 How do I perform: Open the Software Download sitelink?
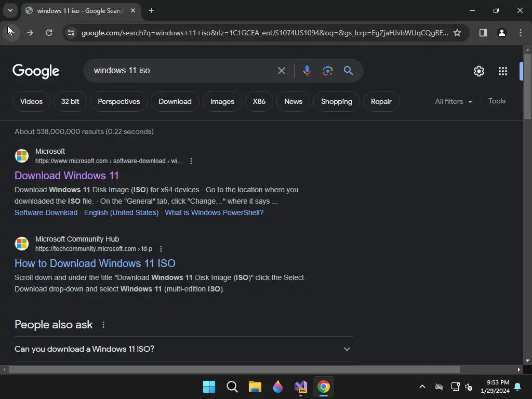[x=46, y=212]
